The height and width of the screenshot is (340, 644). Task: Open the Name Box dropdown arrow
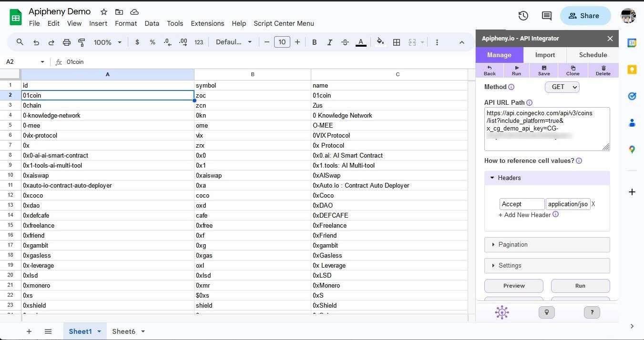(x=42, y=62)
